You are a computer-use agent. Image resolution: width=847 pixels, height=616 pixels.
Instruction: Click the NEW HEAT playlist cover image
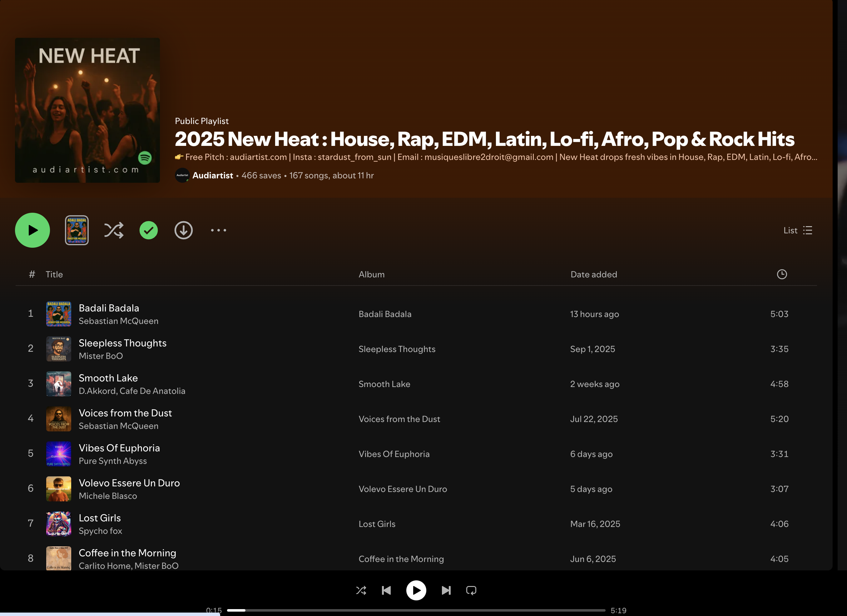(x=87, y=110)
